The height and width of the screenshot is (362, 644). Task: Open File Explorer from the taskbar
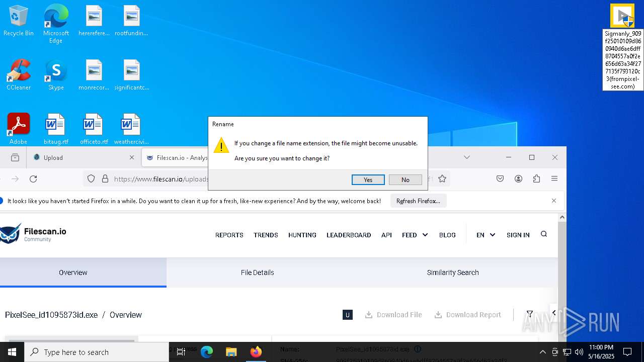[231, 352]
